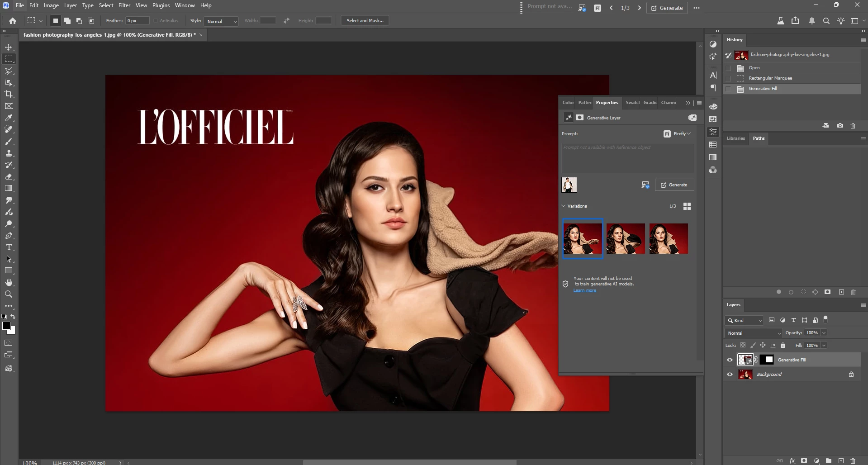Switch to the Swatches tab
This screenshot has height=465, width=868.
[632, 103]
